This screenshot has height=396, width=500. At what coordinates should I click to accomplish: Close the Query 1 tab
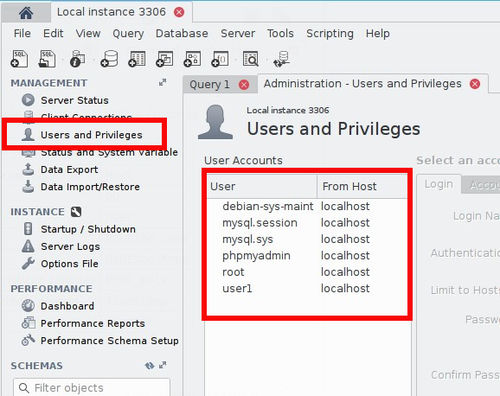244,85
